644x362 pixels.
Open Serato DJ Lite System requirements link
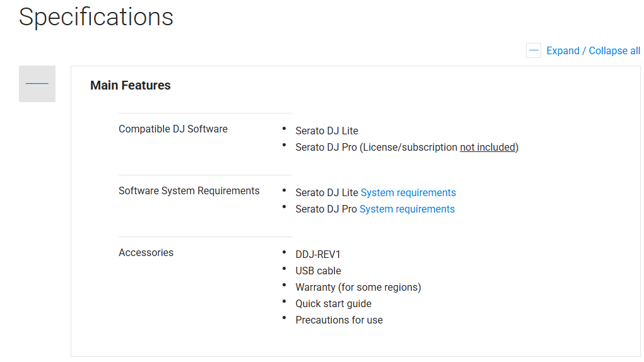[x=408, y=193]
